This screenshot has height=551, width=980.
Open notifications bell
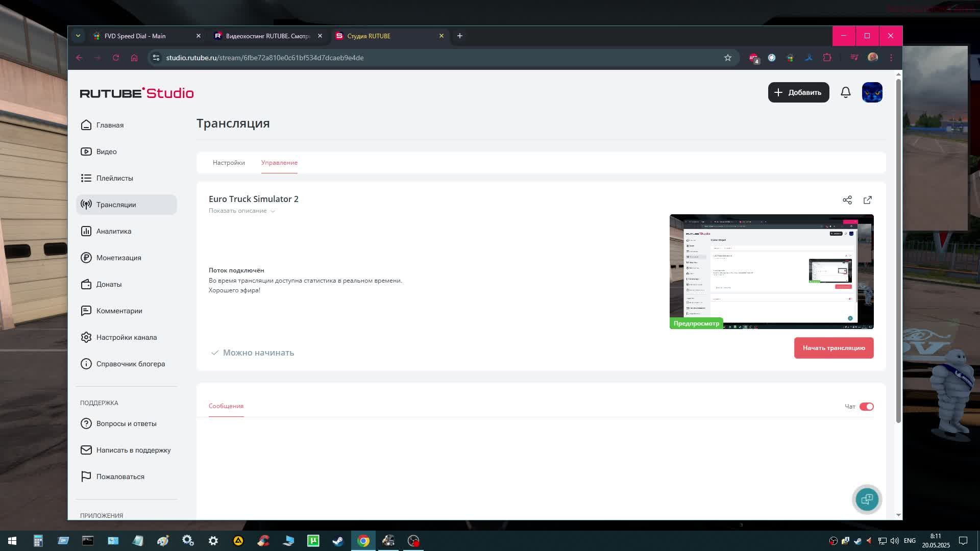point(846,92)
